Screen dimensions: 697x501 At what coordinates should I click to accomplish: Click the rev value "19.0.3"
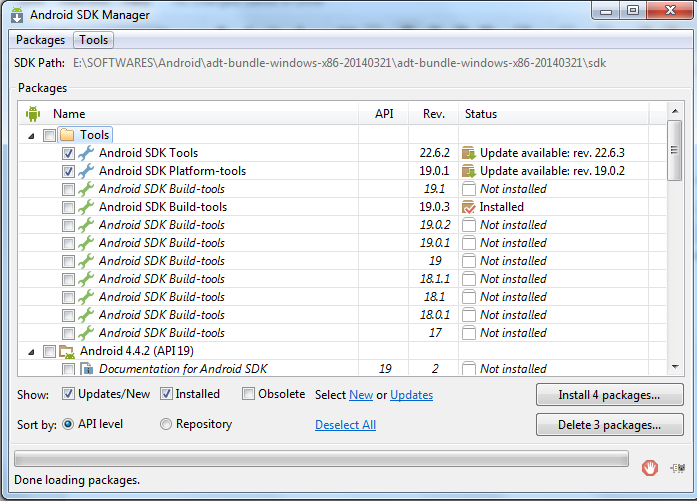(x=434, y=207)
